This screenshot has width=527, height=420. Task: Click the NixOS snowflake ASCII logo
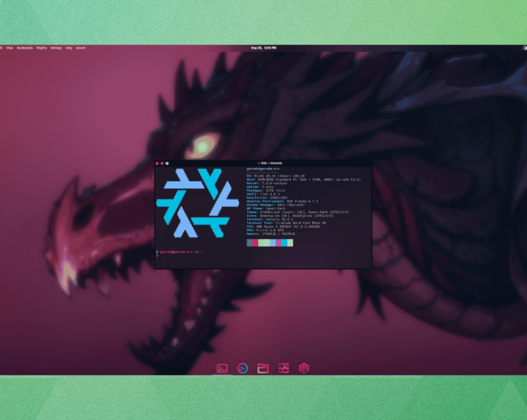click(x=198, y=203)
